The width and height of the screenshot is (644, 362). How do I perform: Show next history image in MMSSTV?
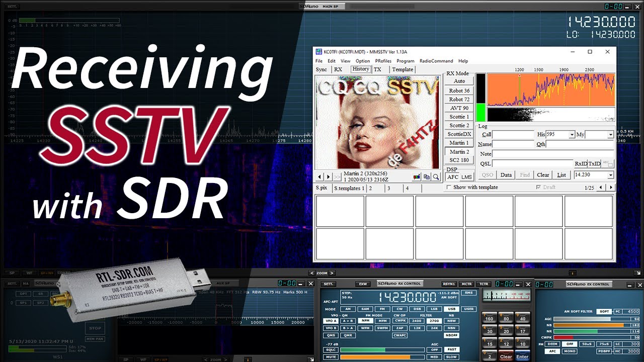[x=328, y=176]
